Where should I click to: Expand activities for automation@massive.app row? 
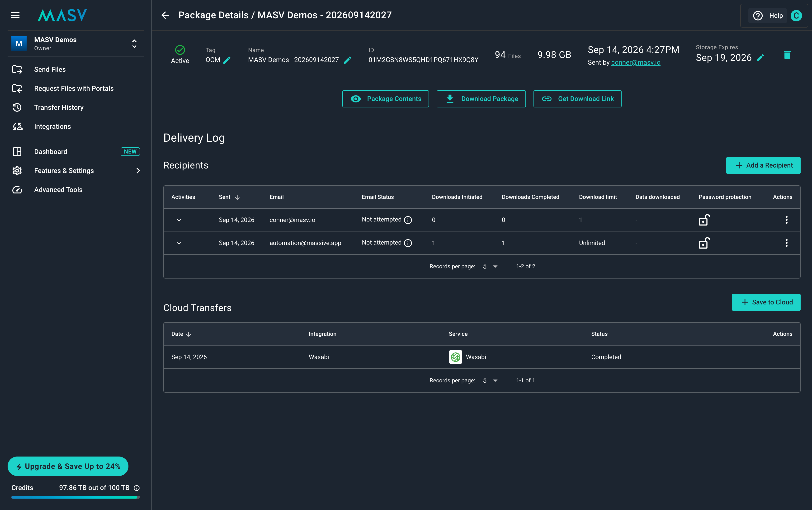tap(179, 243)
